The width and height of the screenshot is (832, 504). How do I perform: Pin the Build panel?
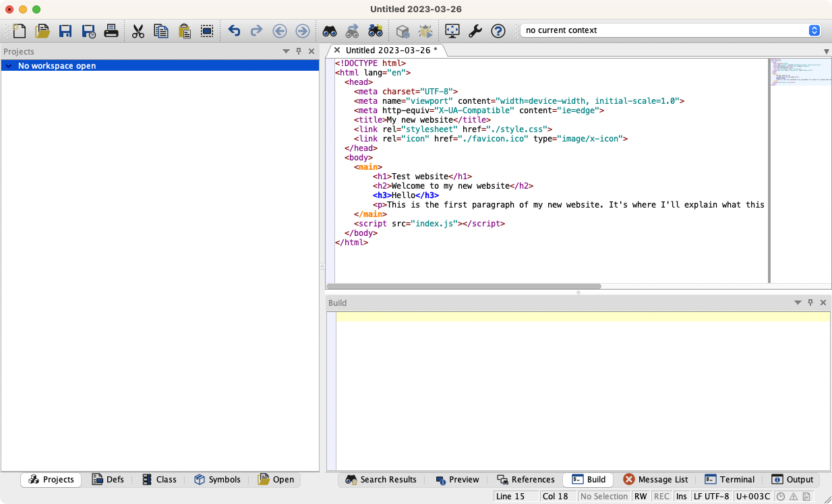[811, 303]
